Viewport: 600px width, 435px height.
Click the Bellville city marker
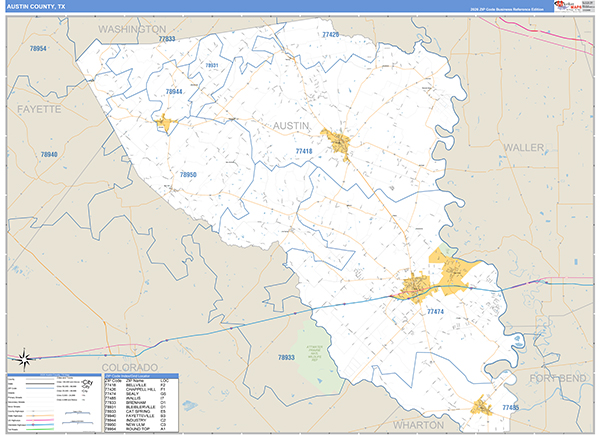point(335,141)
